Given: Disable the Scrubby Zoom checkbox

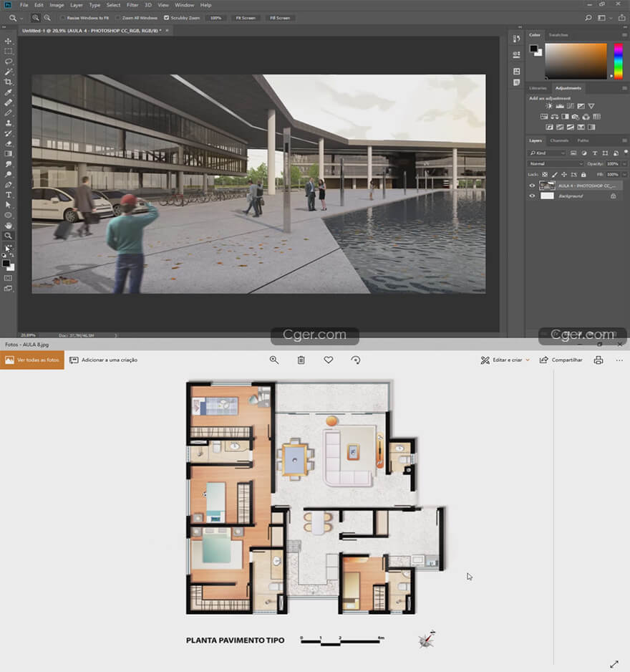Looking at the screenshot, I should click(167, 17).
